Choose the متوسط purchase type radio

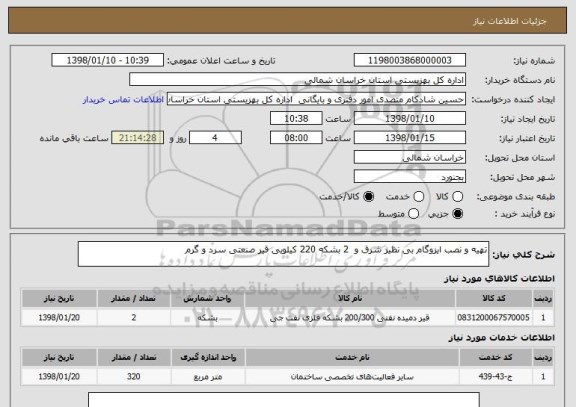point(414,213)
